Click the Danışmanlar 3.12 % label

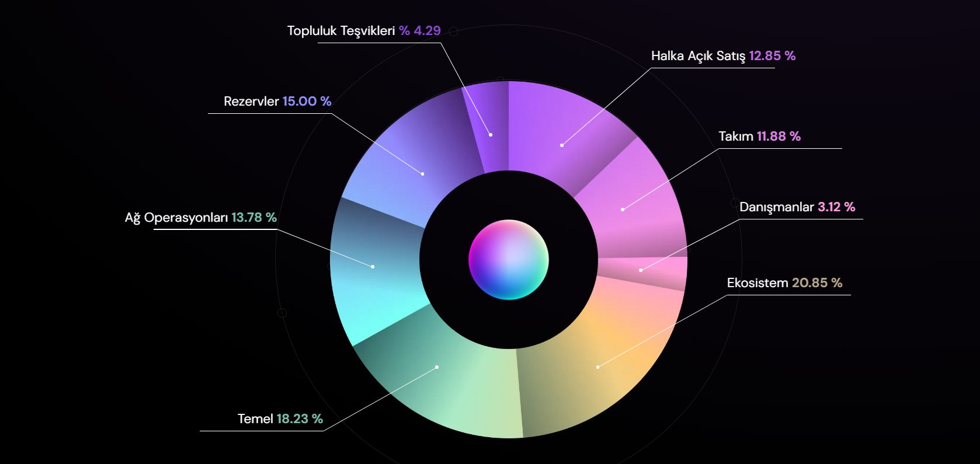pos(797,207)
